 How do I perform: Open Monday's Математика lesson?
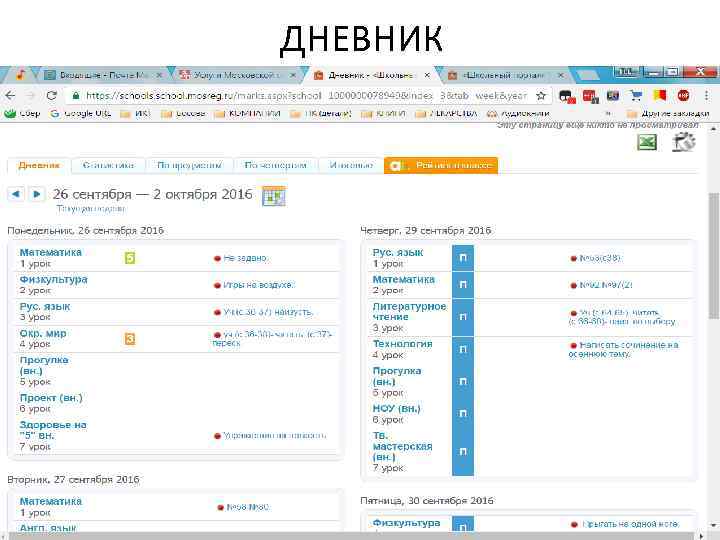[x=51, y=253]
